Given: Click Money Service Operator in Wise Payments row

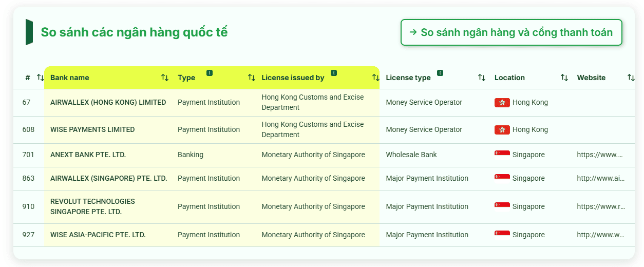Looking at the screenshot, I should 424,129.
